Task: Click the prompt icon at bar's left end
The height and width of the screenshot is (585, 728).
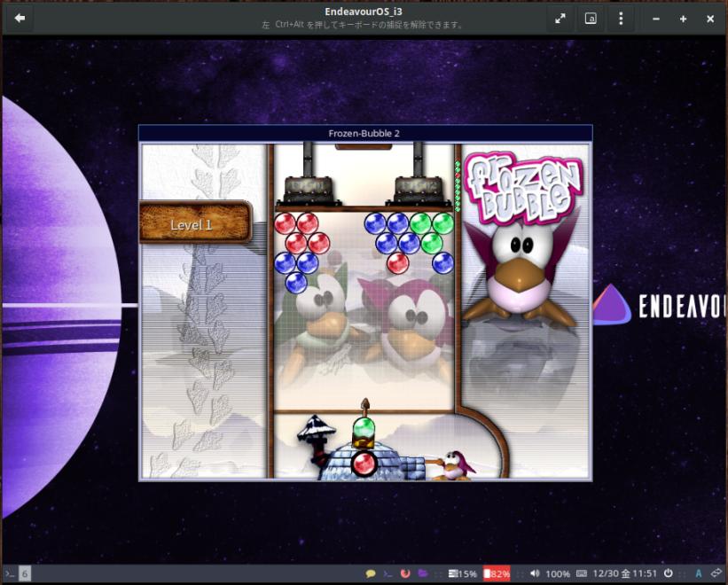Action: (x=9, y=573)
